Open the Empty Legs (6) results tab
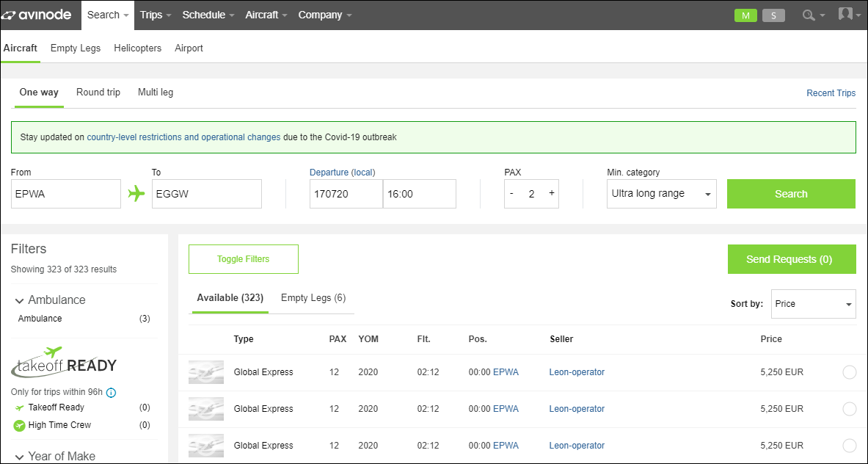The height and width of the screenshot is (464, 868). 313,298
